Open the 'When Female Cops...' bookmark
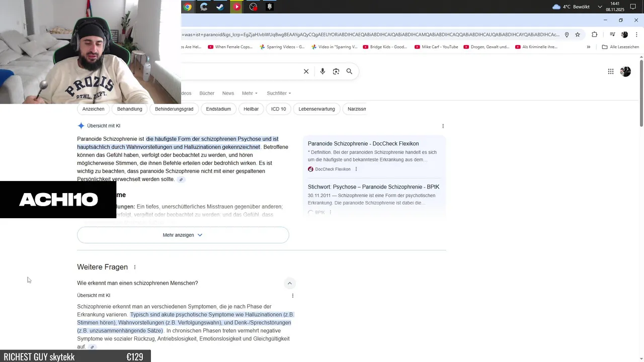This screenshot has height=362, width=644. point(229,47)
